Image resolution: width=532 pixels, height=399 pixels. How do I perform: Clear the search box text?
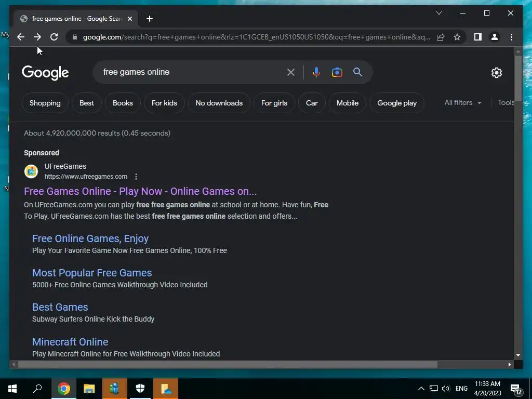[x=291, y=72]
